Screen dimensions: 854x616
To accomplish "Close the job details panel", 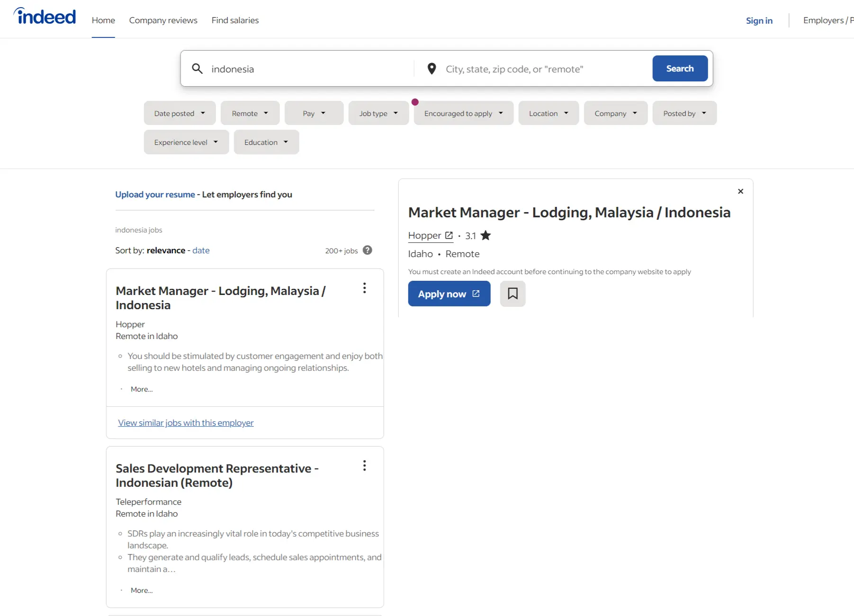I will pyautogui.click(x=740, y=191).
